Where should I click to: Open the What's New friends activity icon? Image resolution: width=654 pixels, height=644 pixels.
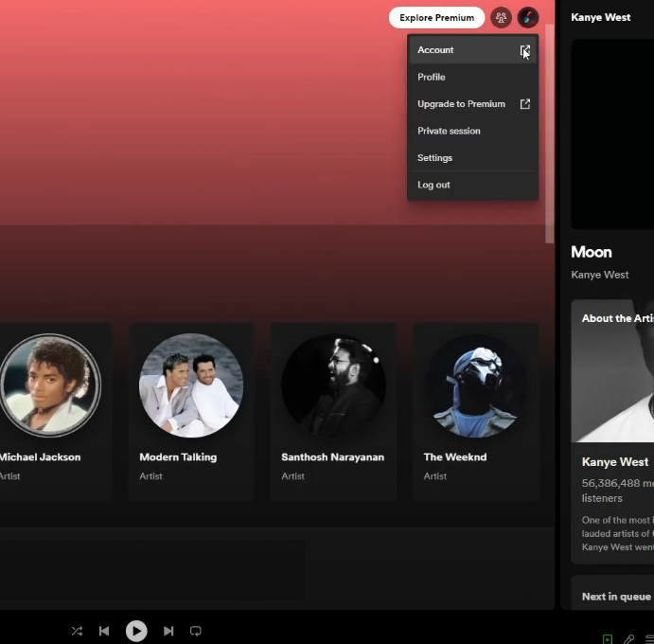coord(501,18)
